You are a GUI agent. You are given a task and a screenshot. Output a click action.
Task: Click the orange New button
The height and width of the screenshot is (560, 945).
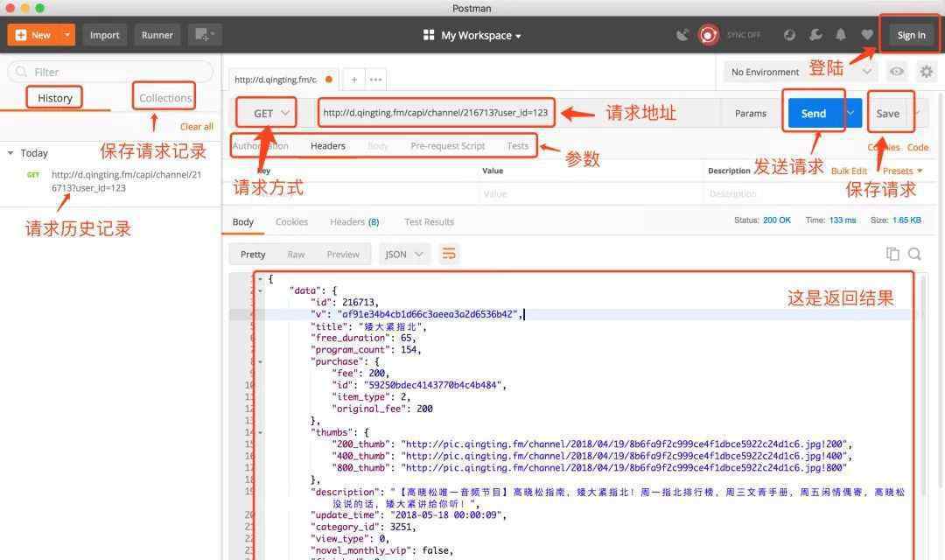(x=34, y=35)
